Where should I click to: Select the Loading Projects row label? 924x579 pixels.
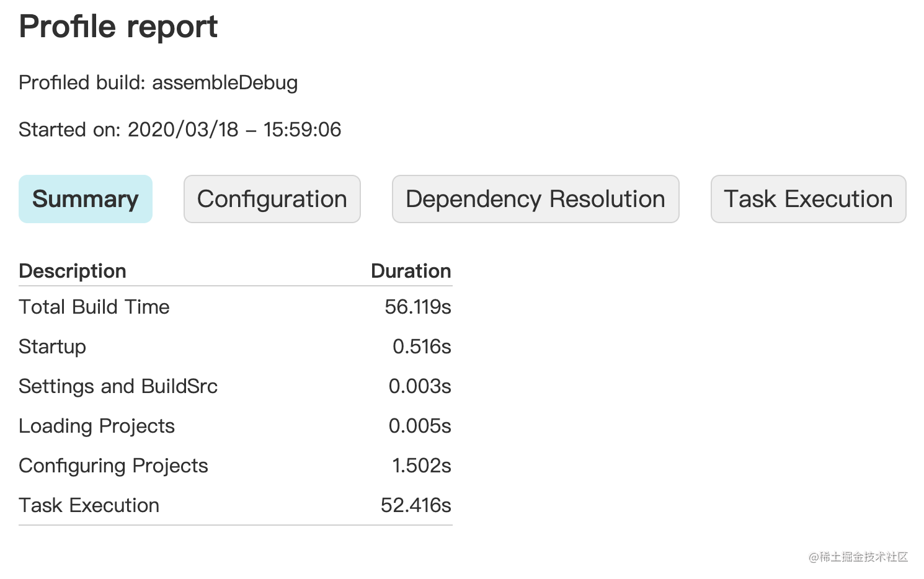97,426
